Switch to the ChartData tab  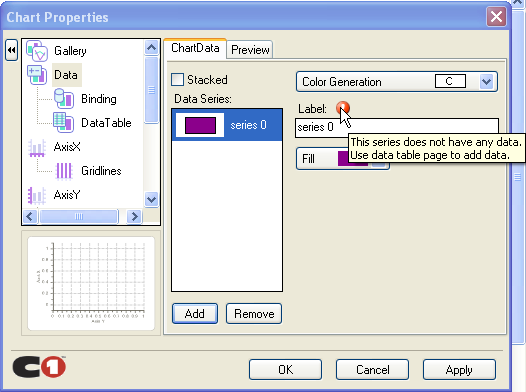195,48
